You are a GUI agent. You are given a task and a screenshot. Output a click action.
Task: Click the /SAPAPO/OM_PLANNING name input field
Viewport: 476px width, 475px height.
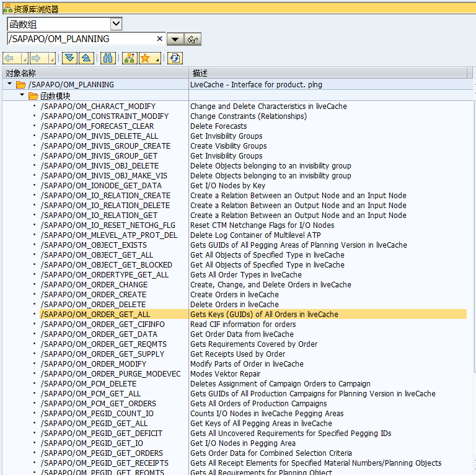82,39
